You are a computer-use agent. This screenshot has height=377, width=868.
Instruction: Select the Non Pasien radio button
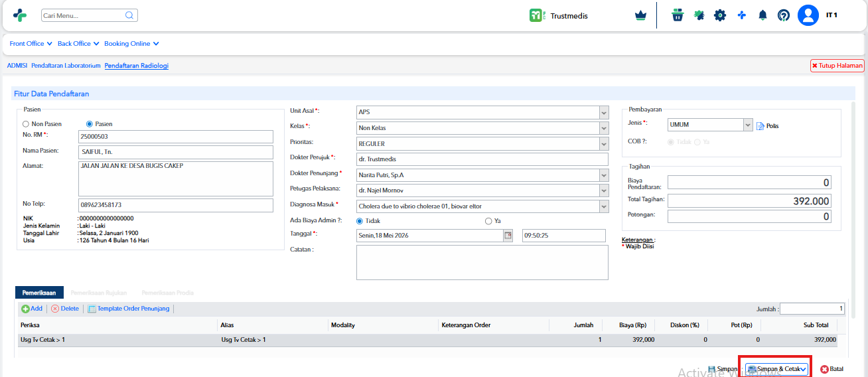(x=26, y=124)
